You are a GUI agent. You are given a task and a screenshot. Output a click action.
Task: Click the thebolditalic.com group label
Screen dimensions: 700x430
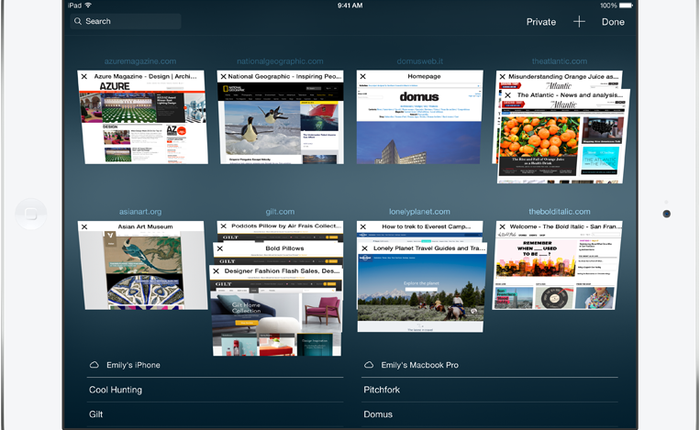click(559, 212)
